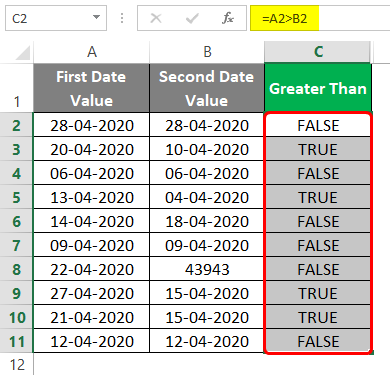Click the Cancel X icon in formula bar
Image resolution: width=390 pixels, height=375 pixels.
[x=156, y=18]
